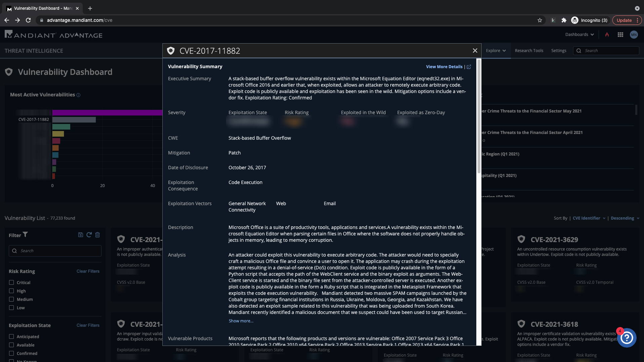644x362 pixels.
Task: Tick the Anticipated exploitation state checkbox
Action: 11,336
